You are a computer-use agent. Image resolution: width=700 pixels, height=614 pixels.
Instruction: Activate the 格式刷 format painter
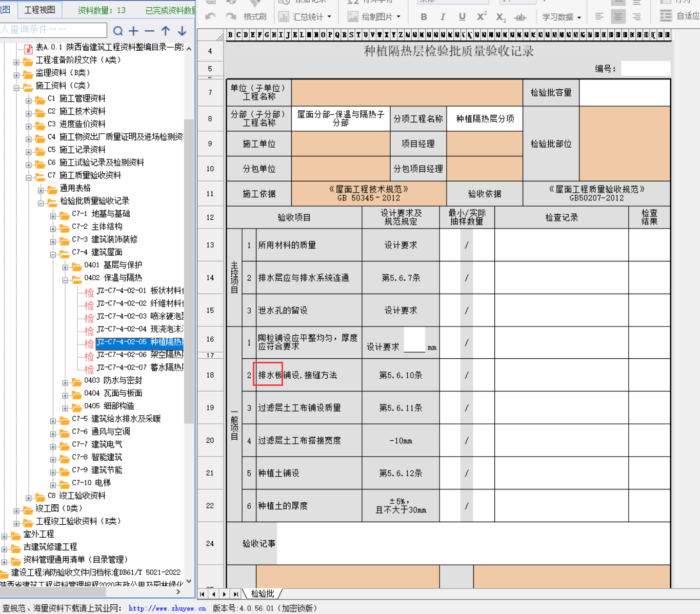tap(255, 16)
